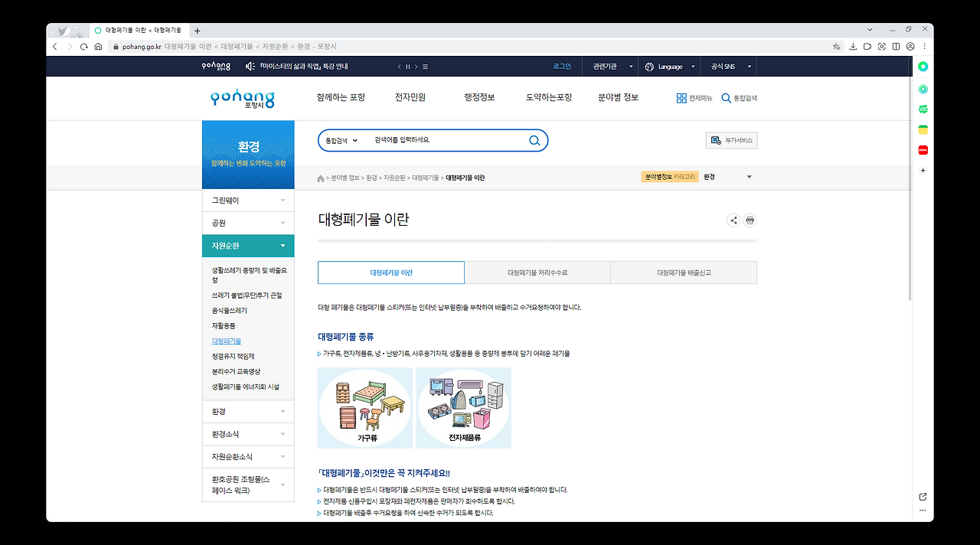
Task: Click the 로그인 link
Action: (x=561, y=66)
